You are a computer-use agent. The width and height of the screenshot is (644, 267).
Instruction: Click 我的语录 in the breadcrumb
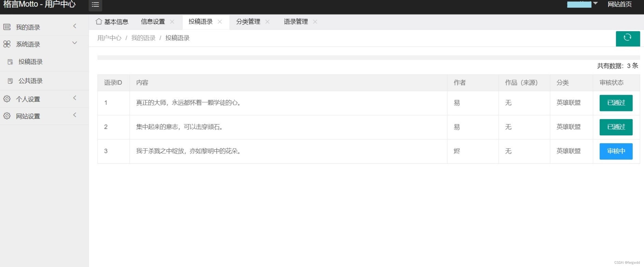point(143,38)
